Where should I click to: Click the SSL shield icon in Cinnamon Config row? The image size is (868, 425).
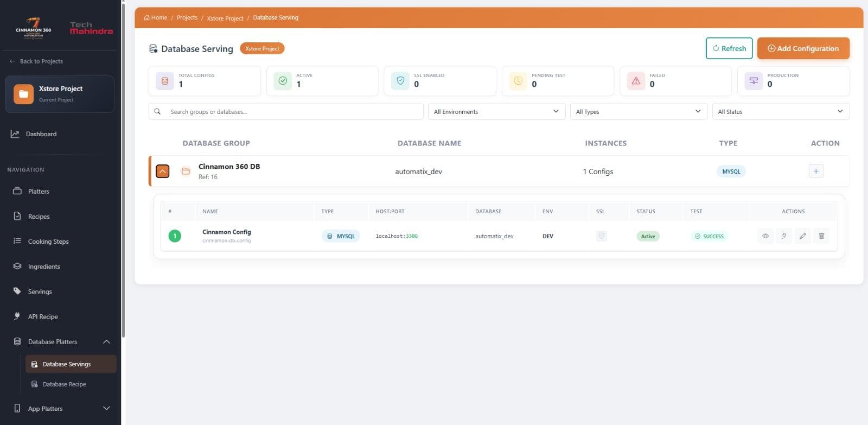(601, 236)
